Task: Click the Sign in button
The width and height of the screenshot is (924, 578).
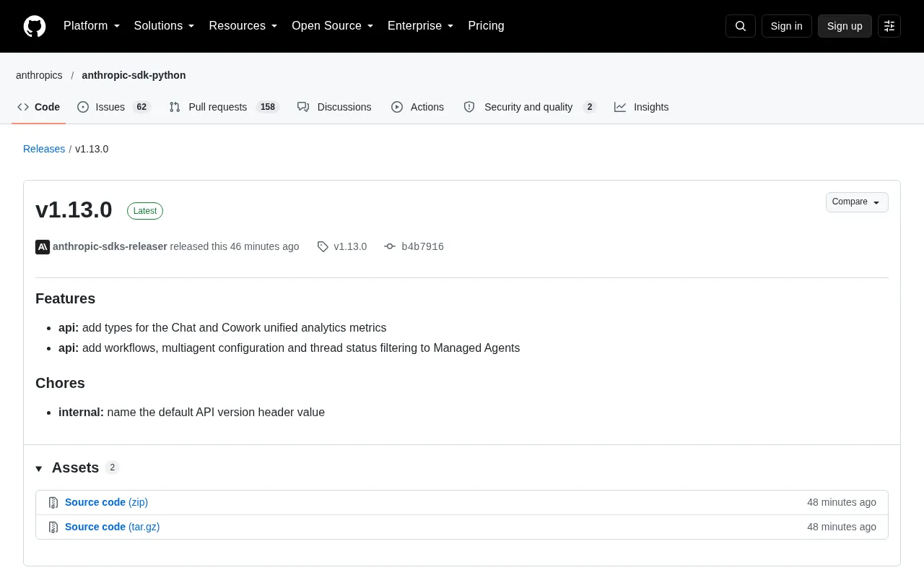Action: tap(787, 26)
